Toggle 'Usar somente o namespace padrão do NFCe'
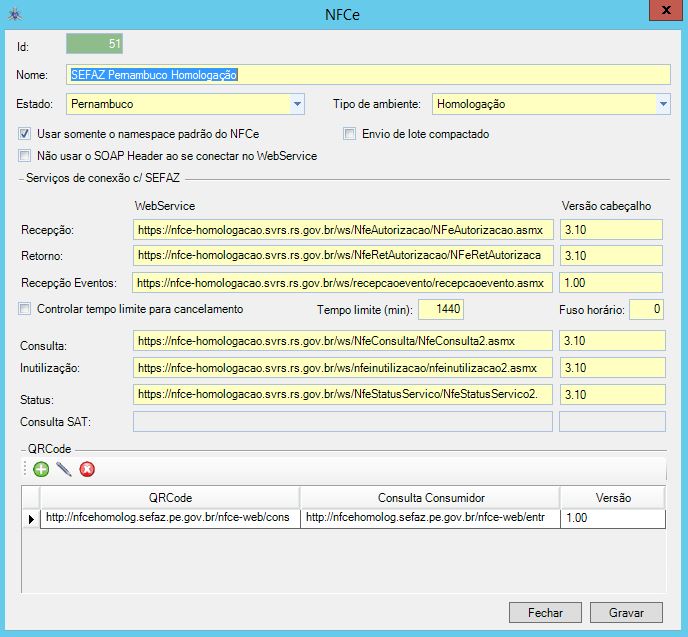The width and height of the screenshot is (688, 637). 24,134
